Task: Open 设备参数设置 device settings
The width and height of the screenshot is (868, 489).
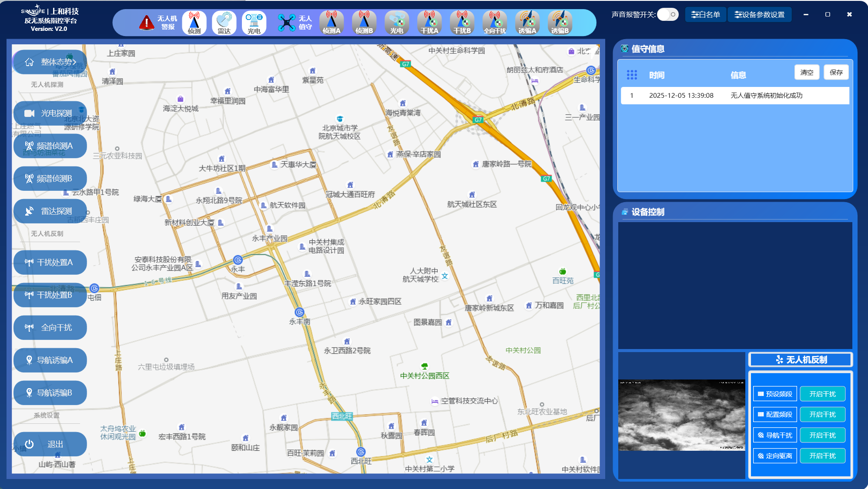Action: tap(760, 14)
